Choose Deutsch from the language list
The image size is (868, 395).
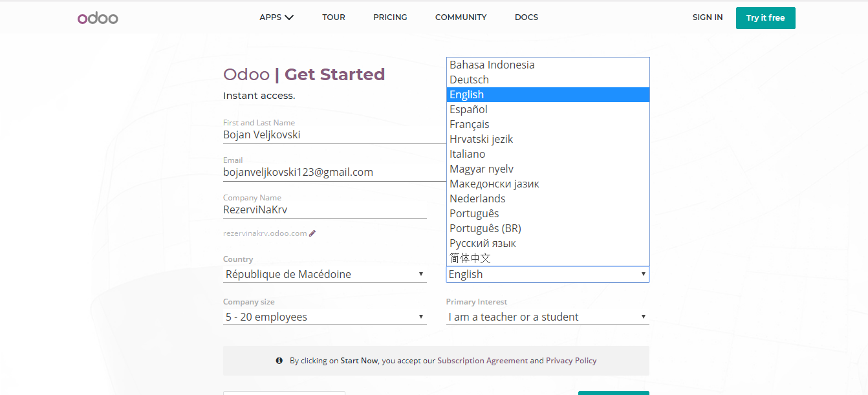(470, 80)
